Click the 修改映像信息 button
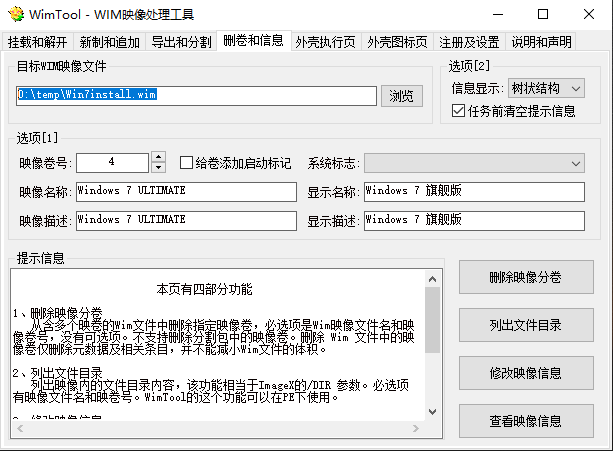The height and width of the screenshot is (451, 613). 526,373
